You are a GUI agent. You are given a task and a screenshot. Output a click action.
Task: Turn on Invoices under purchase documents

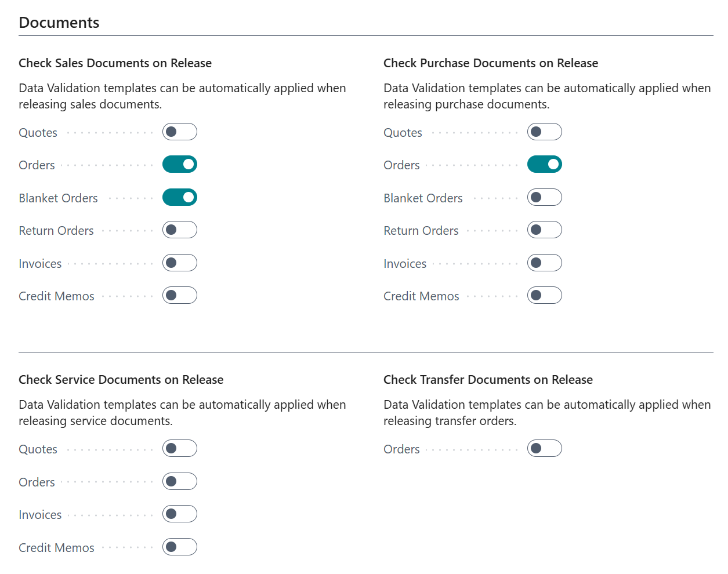545,263
